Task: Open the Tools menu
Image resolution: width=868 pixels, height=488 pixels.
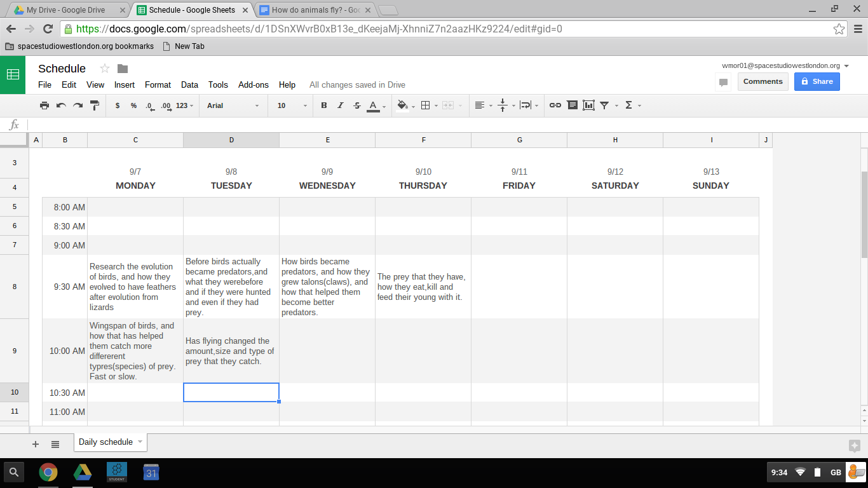Action: [218, 85]
